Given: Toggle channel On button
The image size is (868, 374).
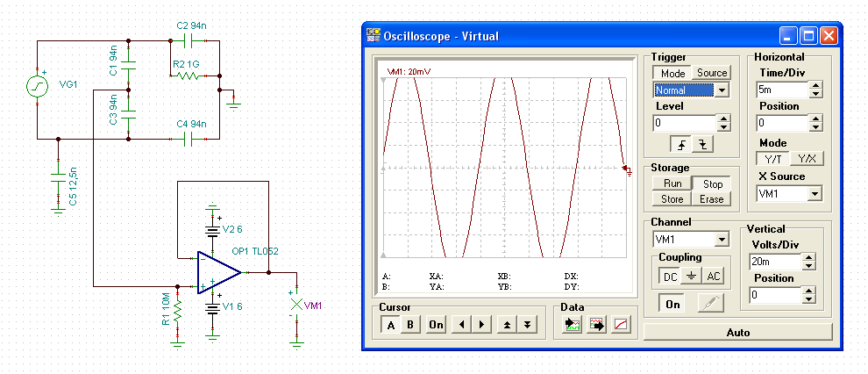Looking at the screenshot, I should [x=672, y=304].
